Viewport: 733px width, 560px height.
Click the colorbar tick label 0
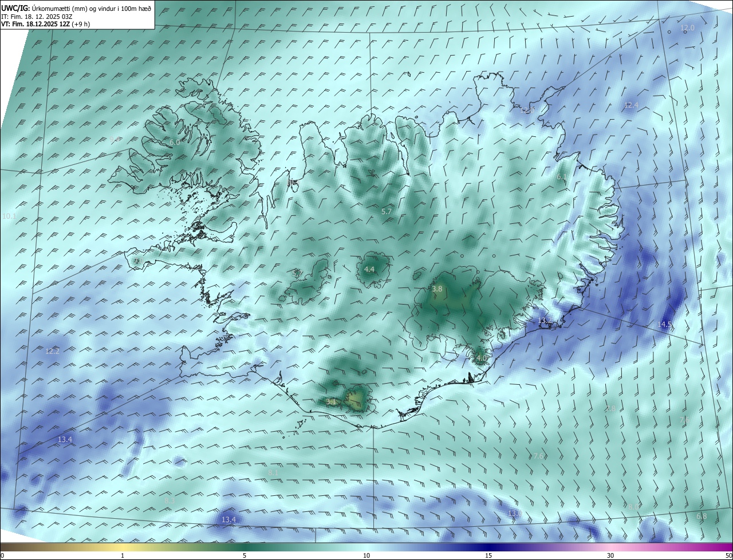click(x=2, y=556)
